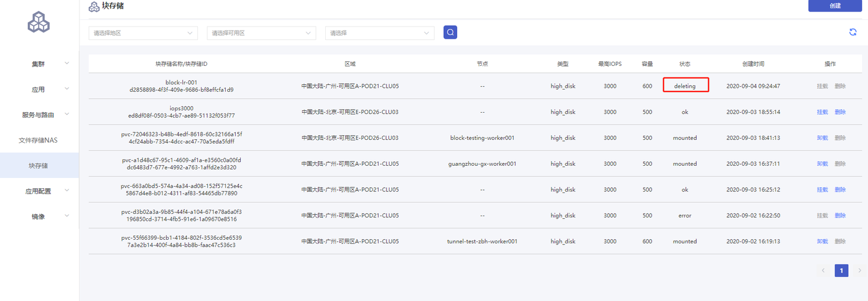Go to previous page arrow
868x301 pixels.
click(x=823, y=270)
